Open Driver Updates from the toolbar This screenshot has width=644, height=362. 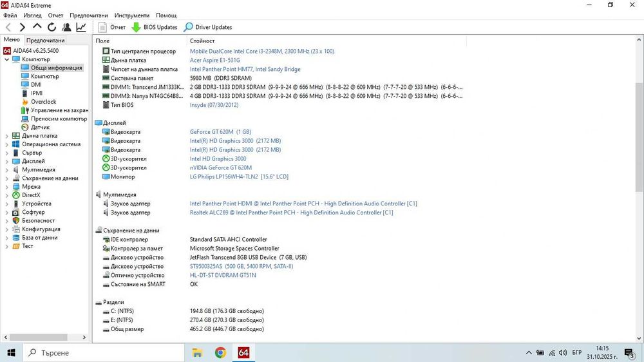click(x=208, y=27)
